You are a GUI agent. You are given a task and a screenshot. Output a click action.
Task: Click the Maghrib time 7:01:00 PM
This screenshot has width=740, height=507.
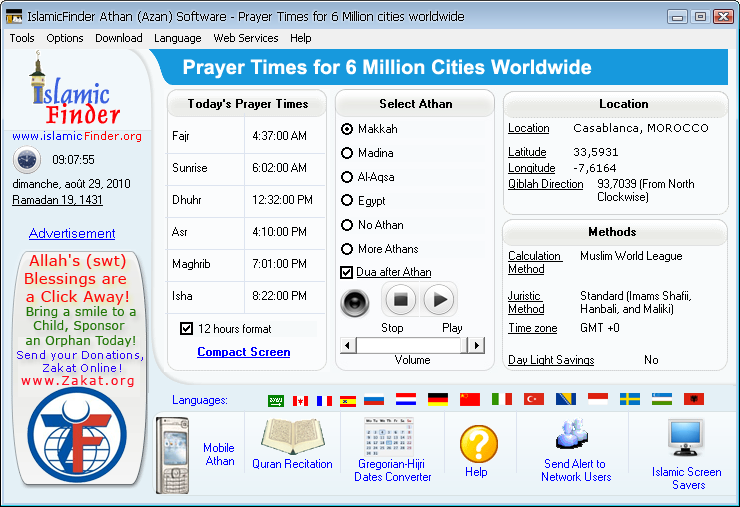click(x=279, y=264)
